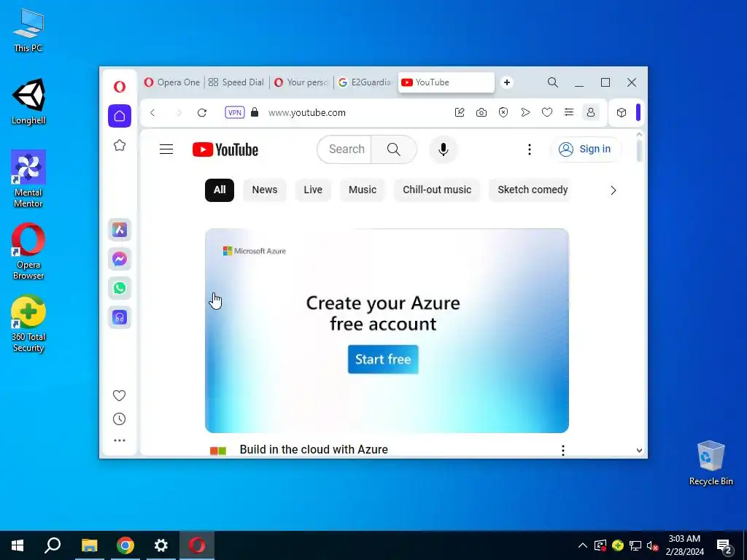Go back to previous page
Screen dimensions: 747x560
click(x=152, y=113)
